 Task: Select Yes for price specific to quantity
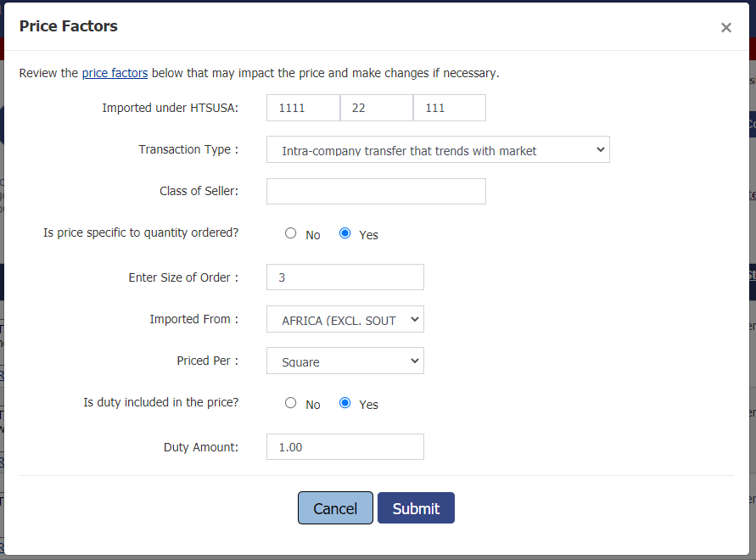click(x=345, y=233)
